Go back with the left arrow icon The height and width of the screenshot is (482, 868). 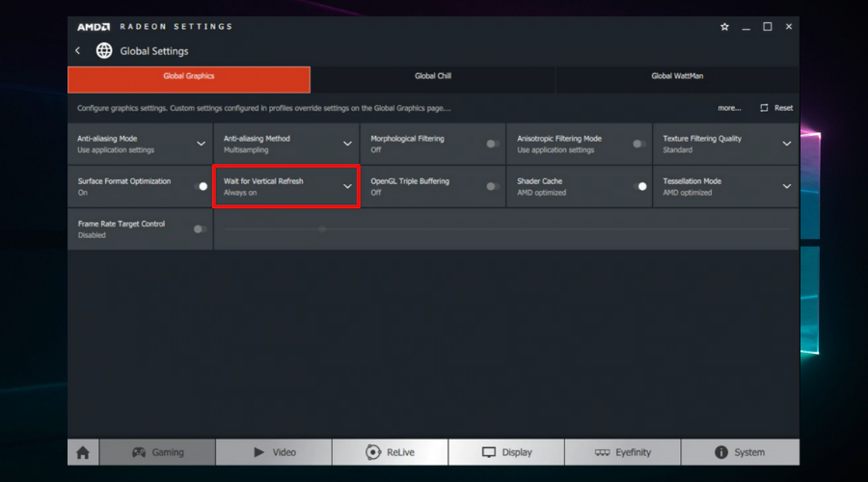point(77,51)
